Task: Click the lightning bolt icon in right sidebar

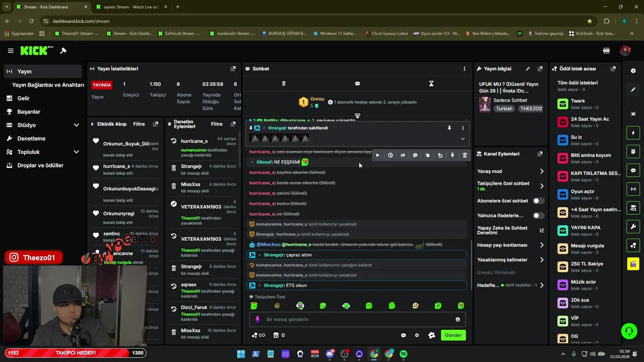Action: [633, 133]
